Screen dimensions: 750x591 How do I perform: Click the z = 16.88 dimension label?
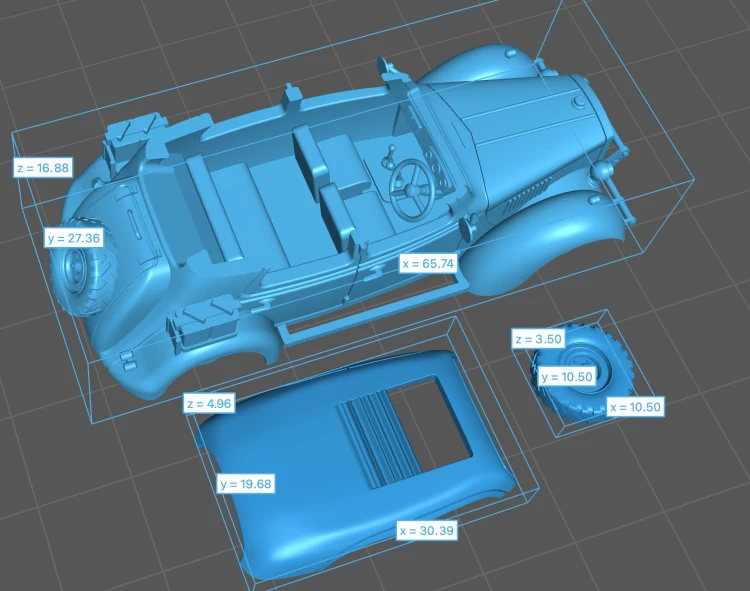pos(43,168)
